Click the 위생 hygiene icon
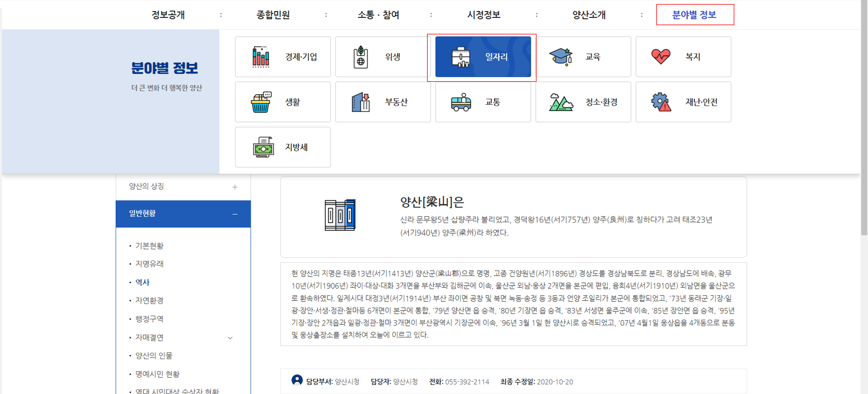 361,57
